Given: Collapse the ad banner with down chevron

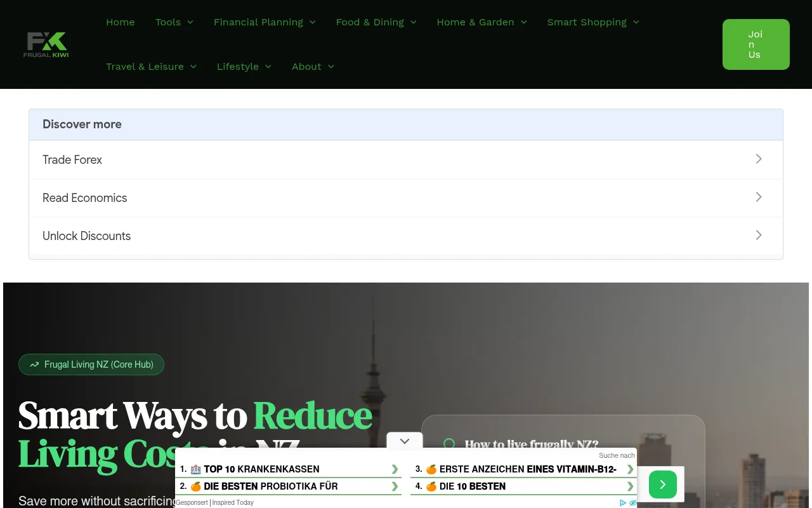Looking at the screenshot, I should [405, 441].
